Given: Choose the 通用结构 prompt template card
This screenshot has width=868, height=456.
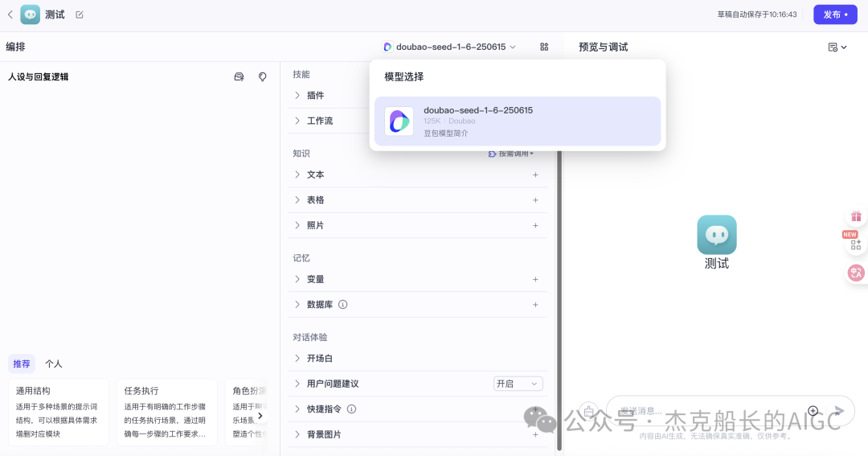Looking at the screenshot, I should (59, 413).
